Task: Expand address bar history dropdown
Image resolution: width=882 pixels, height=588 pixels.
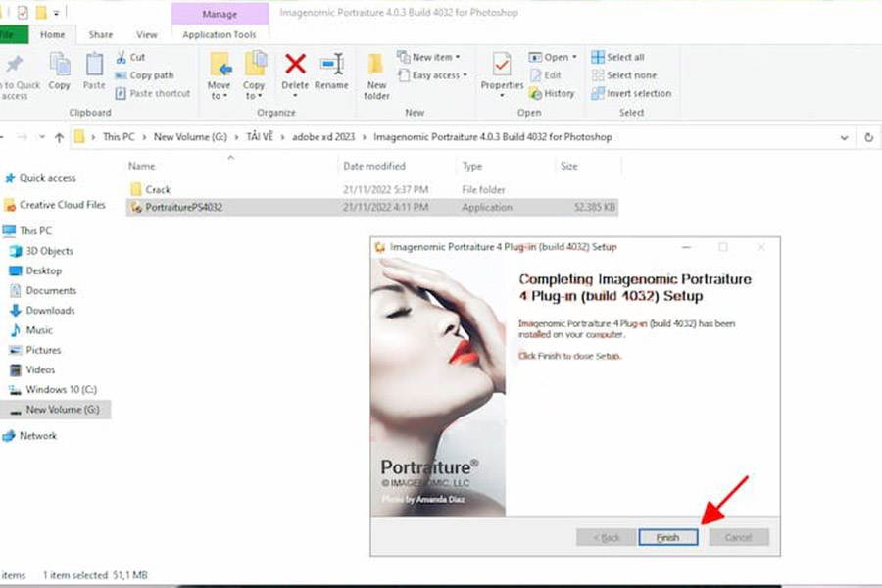Action: pos(844,137)
